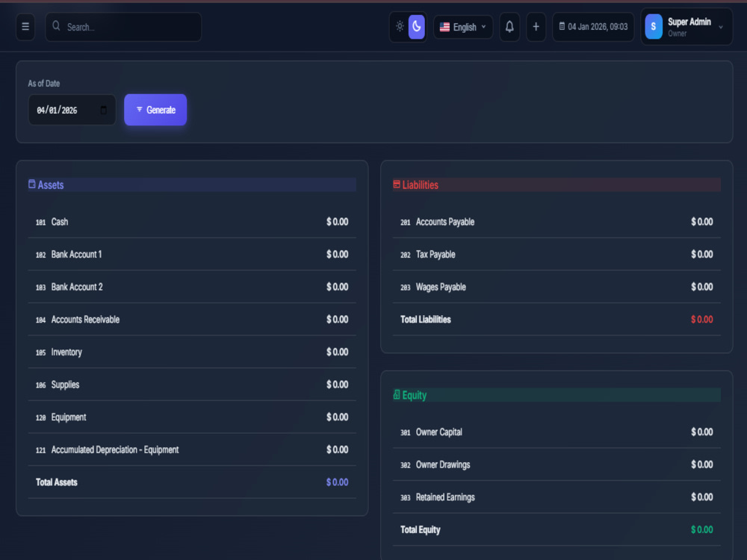Open the date picker calendar icon
This screenshot has width=747, height=560.
(x=103, y=110)
